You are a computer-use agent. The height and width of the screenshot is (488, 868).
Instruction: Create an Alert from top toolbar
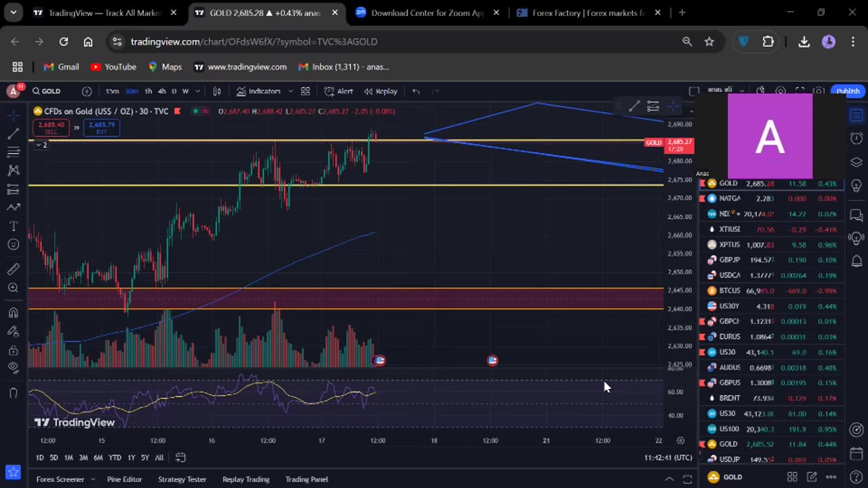click(338, 91)
